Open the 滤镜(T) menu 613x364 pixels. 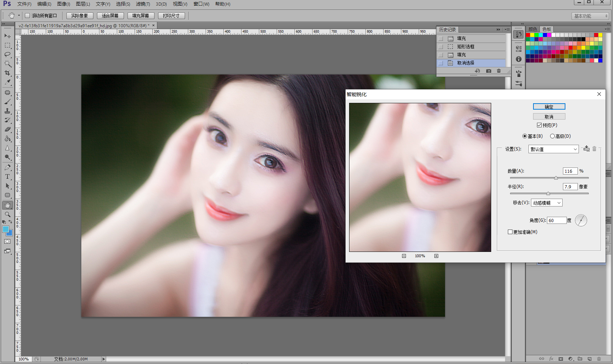[143, 4]
